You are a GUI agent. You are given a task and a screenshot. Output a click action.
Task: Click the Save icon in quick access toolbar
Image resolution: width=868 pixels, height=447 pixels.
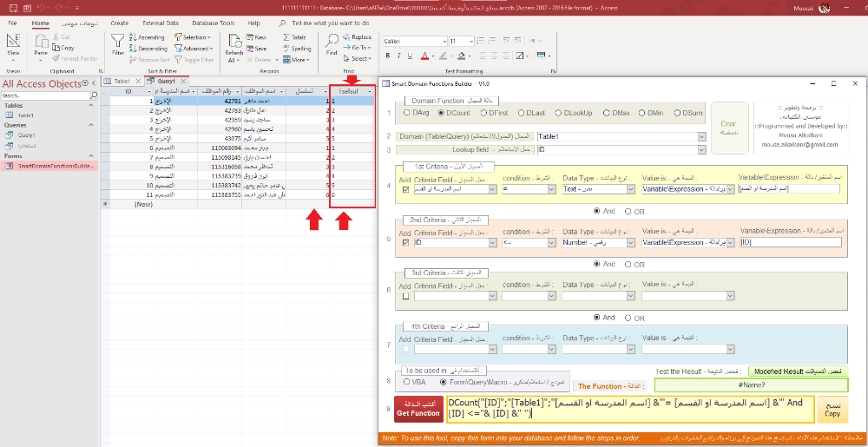(x=13, y=8)
